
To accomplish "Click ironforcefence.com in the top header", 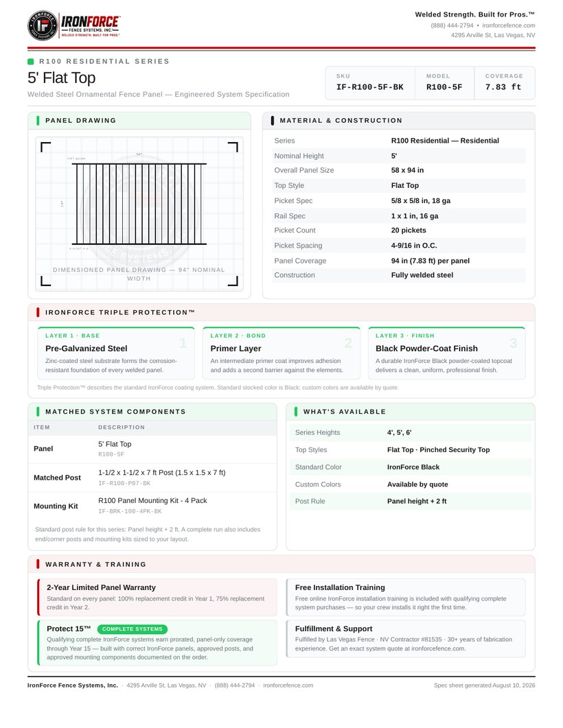I will tap(509, 25).
